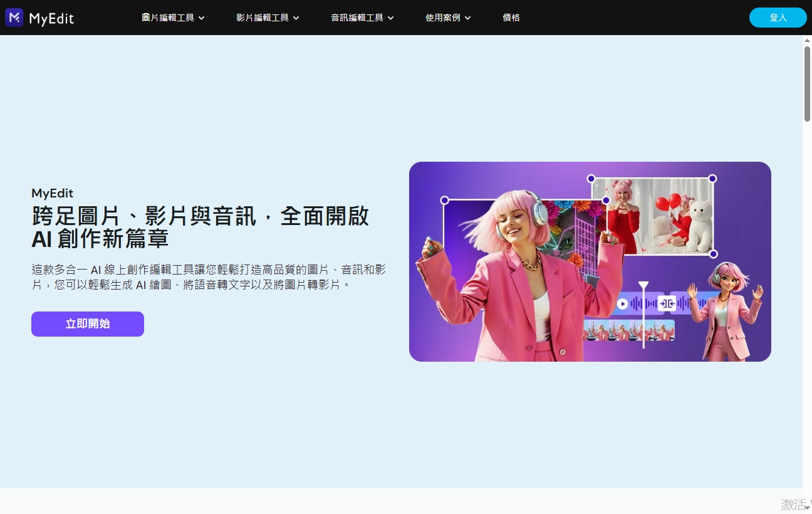Click the hero banner image

pyautogui.click(x=590, y=261)
